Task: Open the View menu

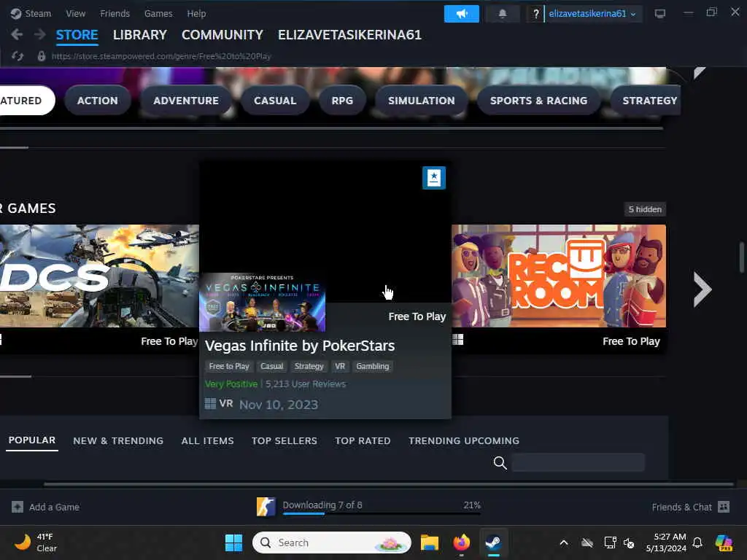Action: (x=76, y=13)
